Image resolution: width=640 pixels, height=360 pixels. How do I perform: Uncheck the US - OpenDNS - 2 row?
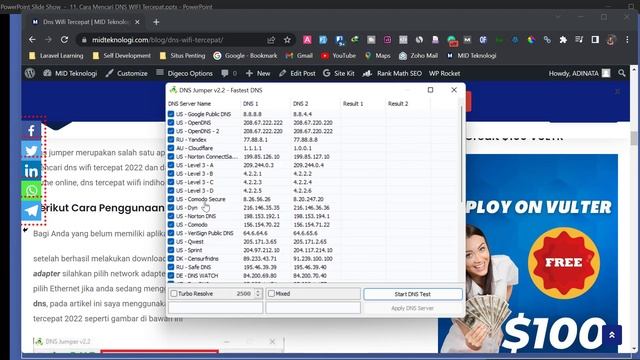pos(171,131)
